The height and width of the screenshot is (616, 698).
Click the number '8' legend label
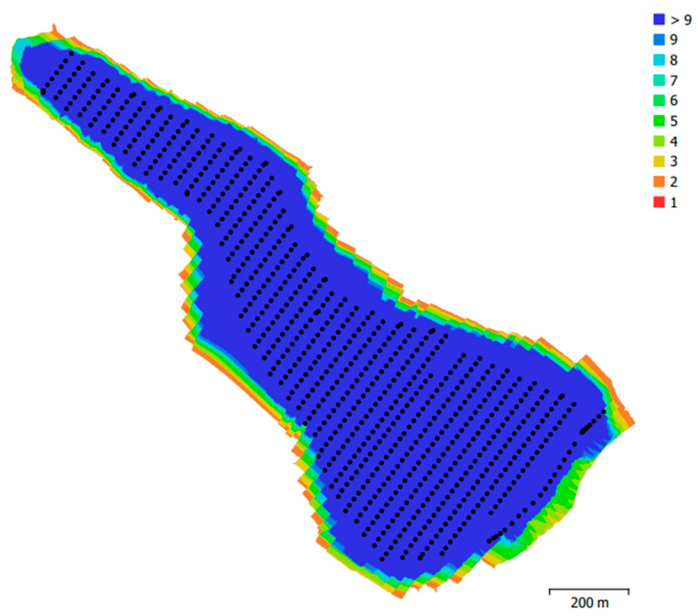click(674, 60)
